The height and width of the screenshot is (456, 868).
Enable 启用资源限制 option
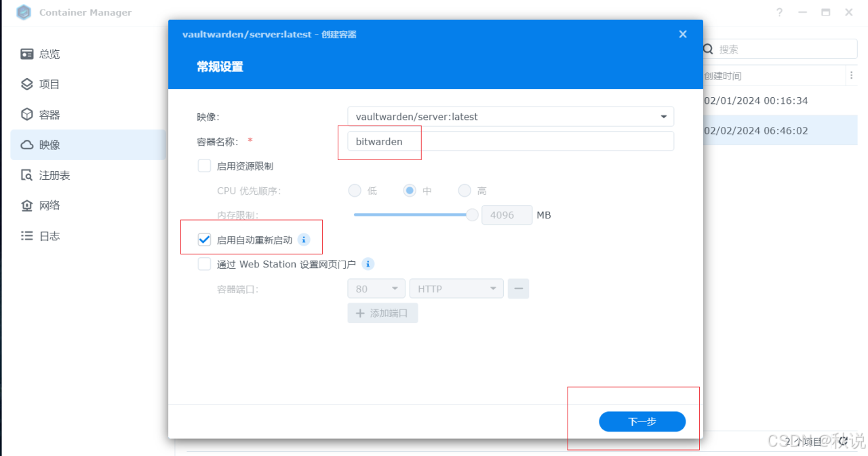[204, 165]
